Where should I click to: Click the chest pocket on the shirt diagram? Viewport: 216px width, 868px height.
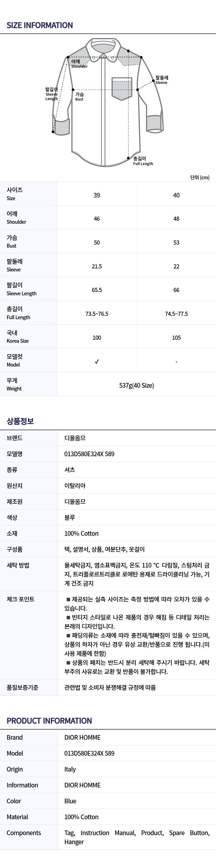122,89
